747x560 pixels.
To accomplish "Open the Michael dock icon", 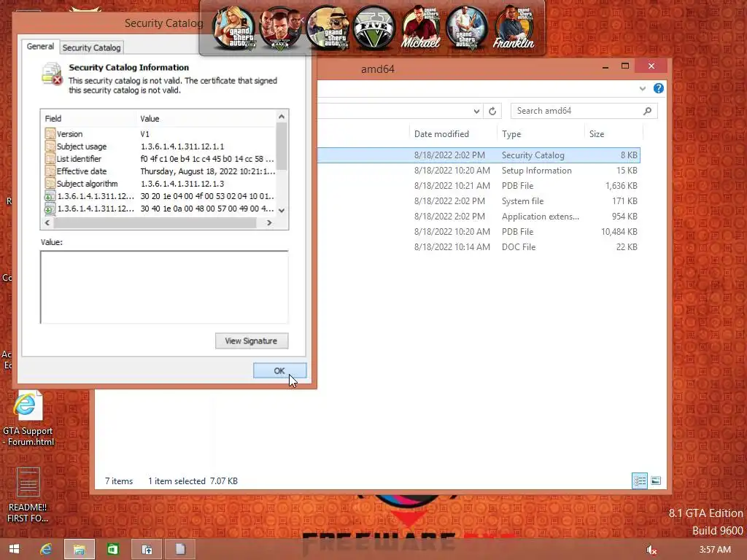I will click(x=420, y=28).
